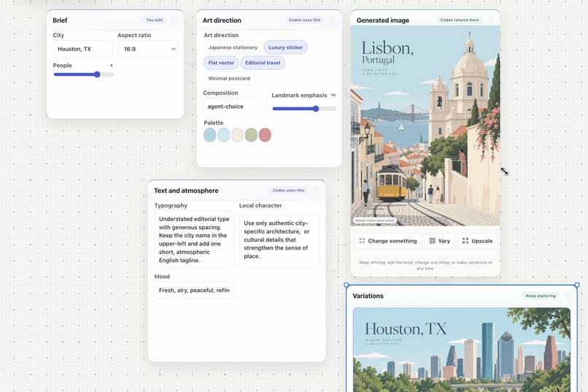This screenshot has height=392, width=588.
Task: Click the Keep exploring badge on Variations
Action: [541, 296]
